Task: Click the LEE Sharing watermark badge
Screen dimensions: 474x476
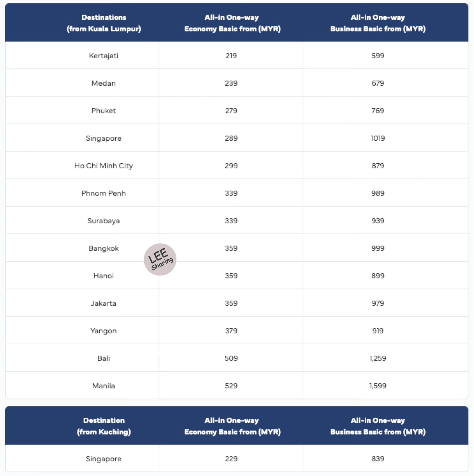Action: coord(160,259)
